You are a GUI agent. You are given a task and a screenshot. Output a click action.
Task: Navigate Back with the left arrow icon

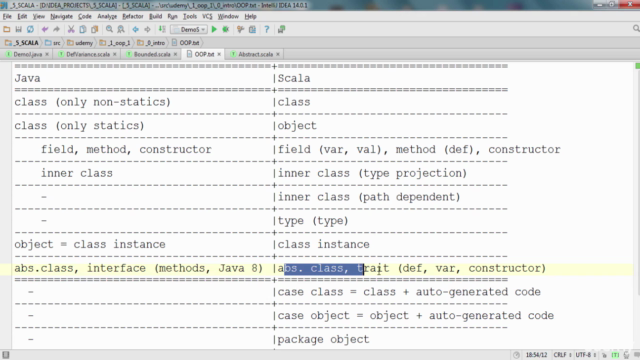(136, 29)
